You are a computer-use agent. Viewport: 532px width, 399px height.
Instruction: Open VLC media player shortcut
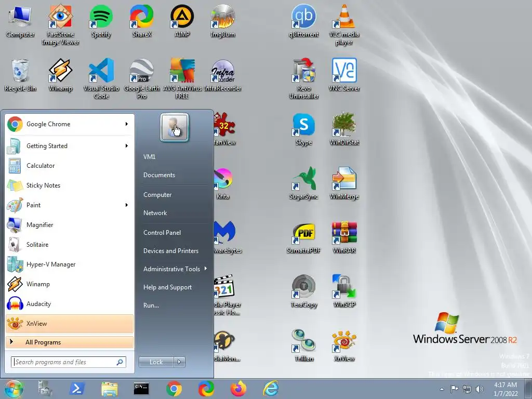(x=344, y=24)
